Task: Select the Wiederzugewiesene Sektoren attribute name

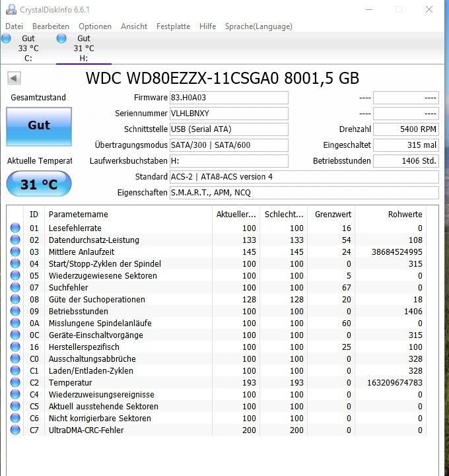Action: (x=103, y=275)
